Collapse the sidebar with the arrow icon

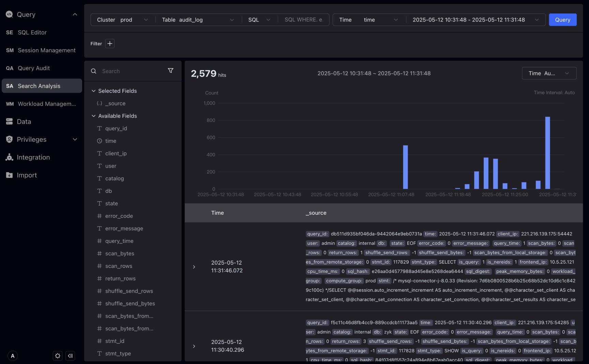[70, 356]
